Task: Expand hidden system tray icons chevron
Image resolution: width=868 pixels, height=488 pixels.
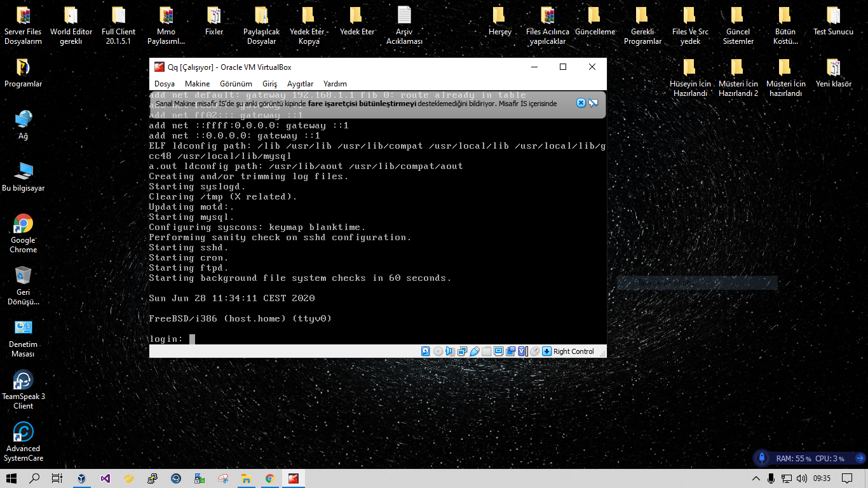Action: tap(756, 478)
